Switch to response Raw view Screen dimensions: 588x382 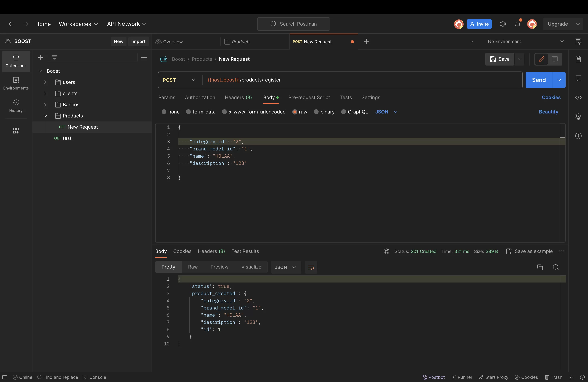(x=193, y=267)
